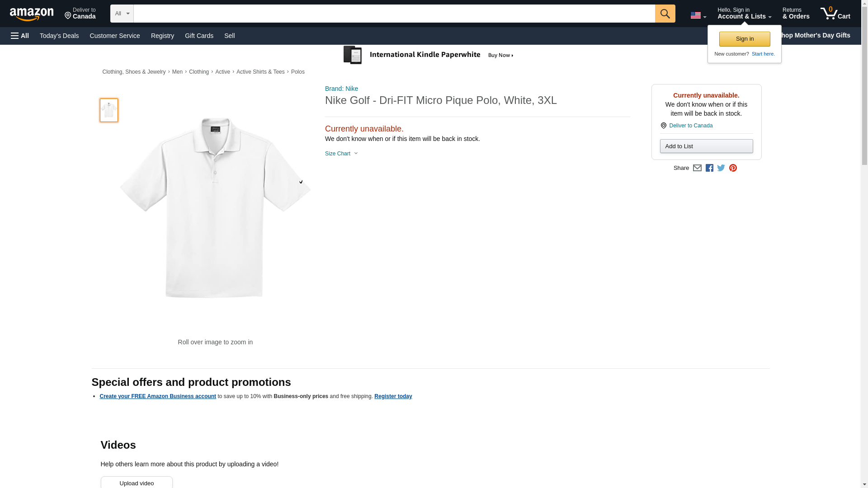Select the white polo thumbnail
The height and width of the screenshot is (488, 868).
click(x=109, y=110)
